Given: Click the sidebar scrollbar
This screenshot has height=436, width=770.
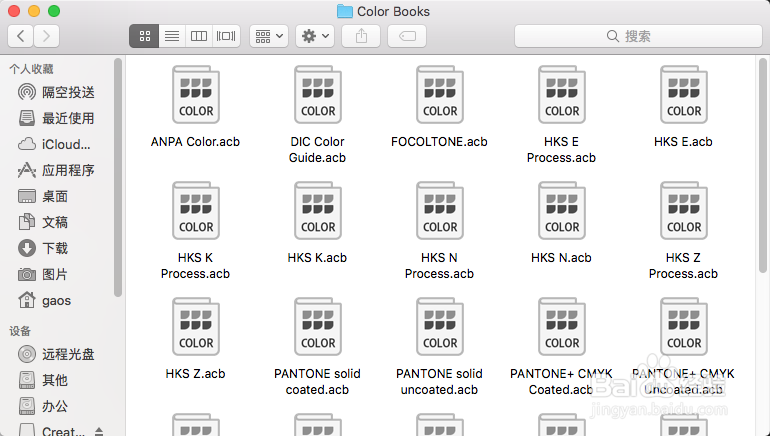Looking at the screenshot, I should [117, 177].
